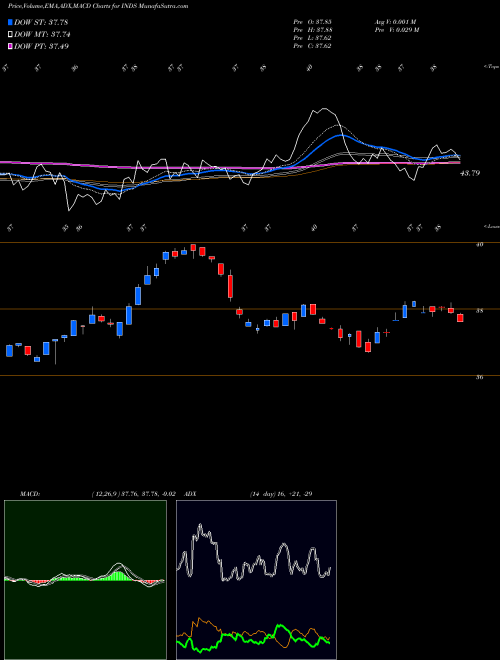The image size is (500, 660).
Task: Click the 38 price axis label
Action: pyautogui.click(x=479, y=311)
